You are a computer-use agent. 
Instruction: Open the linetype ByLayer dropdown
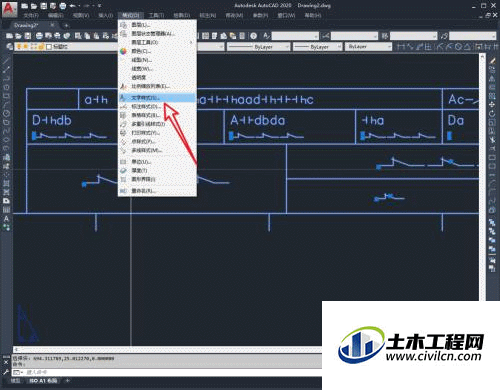(x=258, y=47)
